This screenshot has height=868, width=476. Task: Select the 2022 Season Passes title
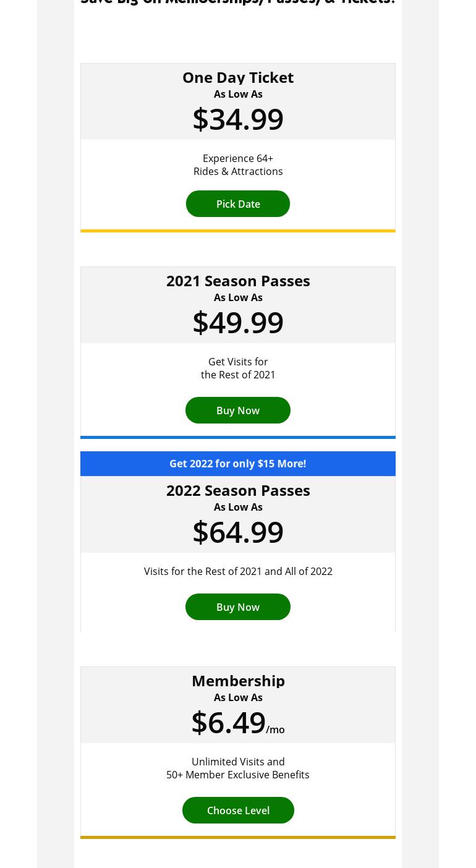(x=238, y=490)
